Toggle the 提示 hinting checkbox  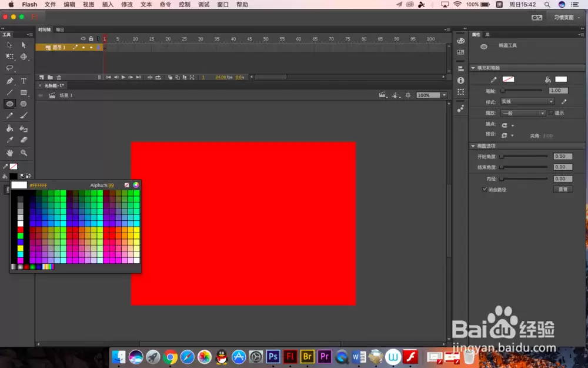point(551,112)
